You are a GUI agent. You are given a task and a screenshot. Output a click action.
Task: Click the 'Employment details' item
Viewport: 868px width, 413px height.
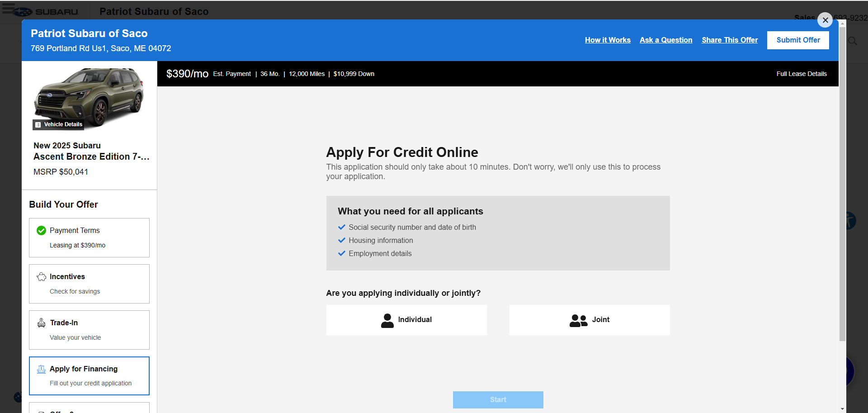tap(380, 254)
